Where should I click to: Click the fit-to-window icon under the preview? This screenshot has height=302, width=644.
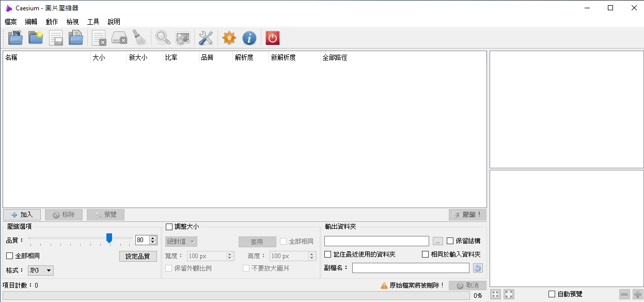tap(509, 294)
